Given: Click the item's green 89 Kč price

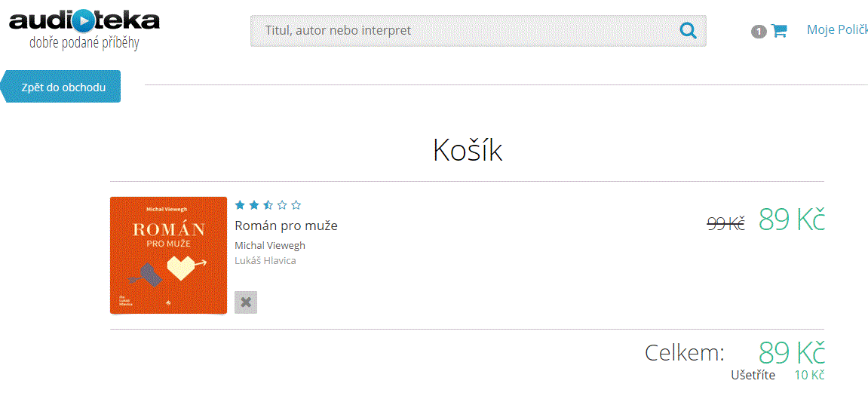Looking at the screenshot, I should click(792, 219).
